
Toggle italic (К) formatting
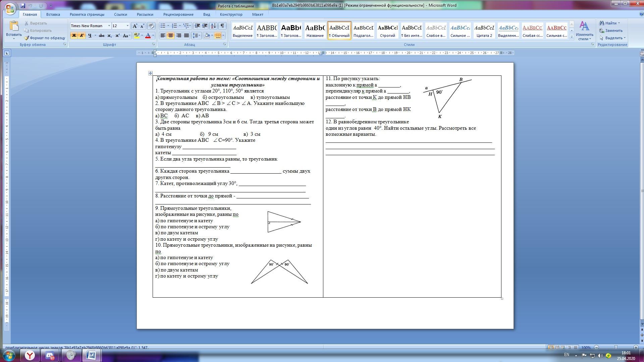point(82,36)
